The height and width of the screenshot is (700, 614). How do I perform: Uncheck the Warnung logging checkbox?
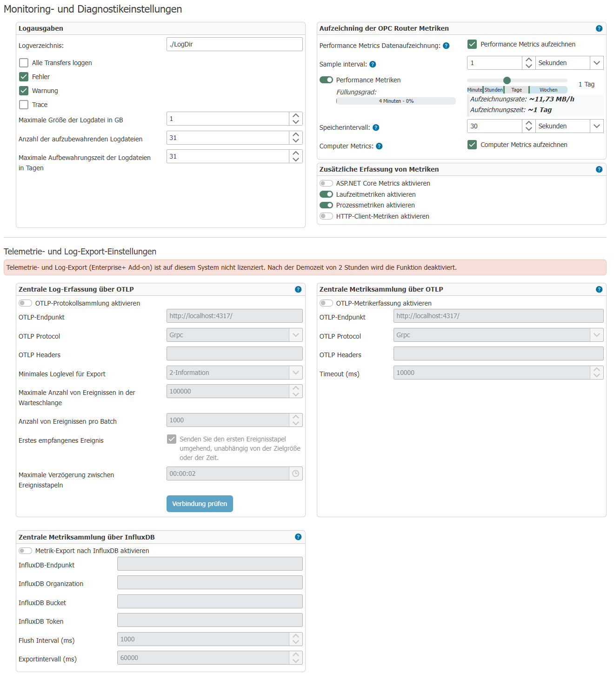click(x=24, y=91)
